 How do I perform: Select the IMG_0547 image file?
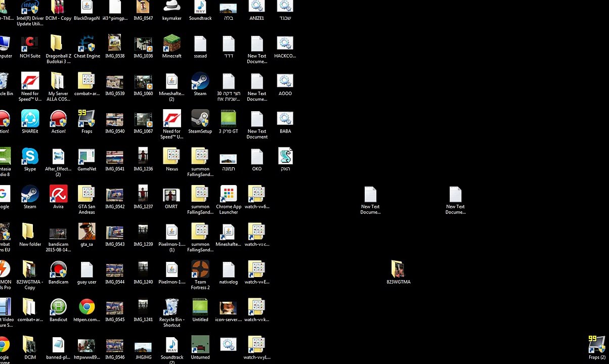coord(143,7)
